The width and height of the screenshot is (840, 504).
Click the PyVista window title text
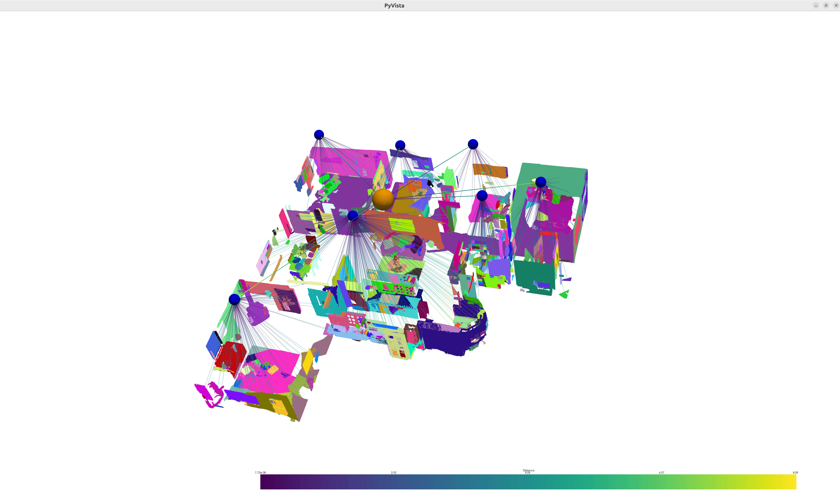394,5
